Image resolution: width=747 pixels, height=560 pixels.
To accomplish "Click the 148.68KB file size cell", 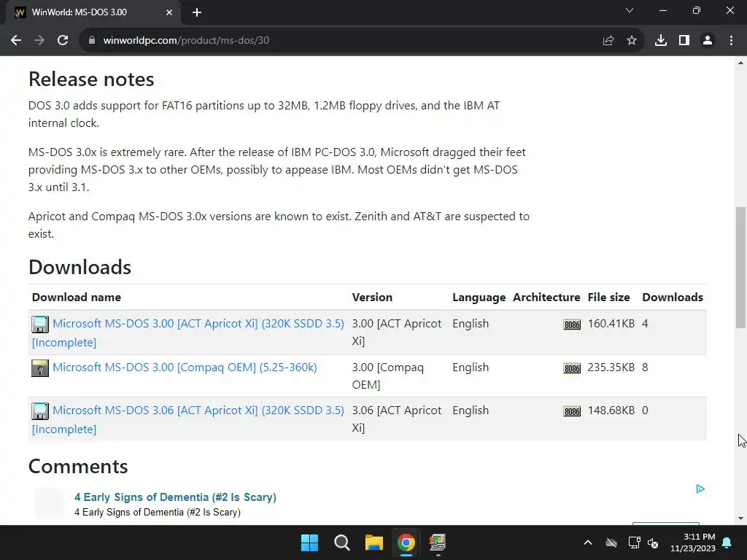I will tap(611, 410).
